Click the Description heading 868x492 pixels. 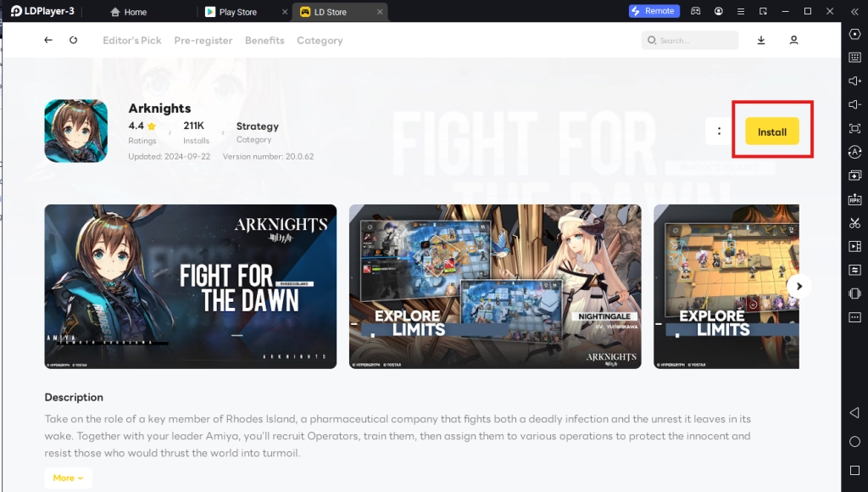tap(74, 397)
